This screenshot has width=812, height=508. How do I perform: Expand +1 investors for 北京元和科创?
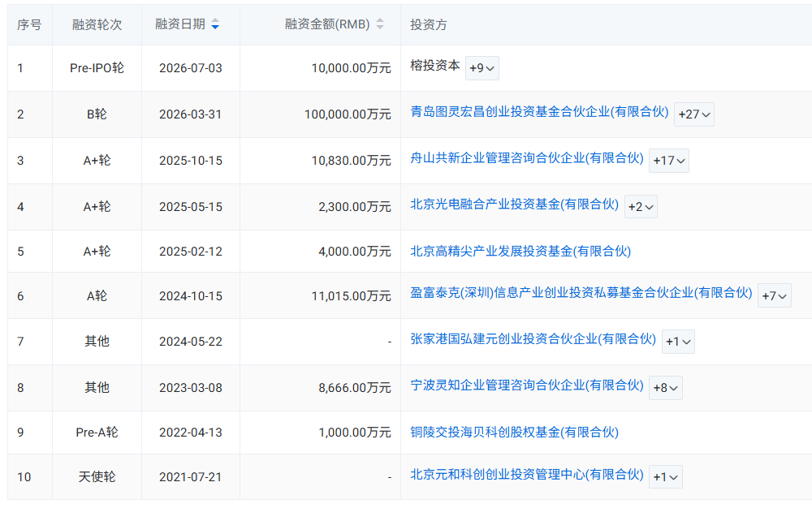click(x=666, y=476)
